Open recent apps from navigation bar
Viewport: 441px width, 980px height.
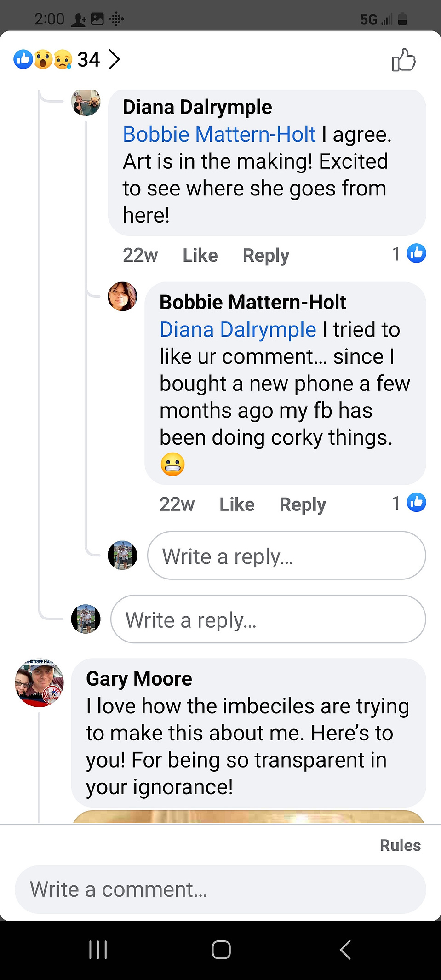pos(98,950)
